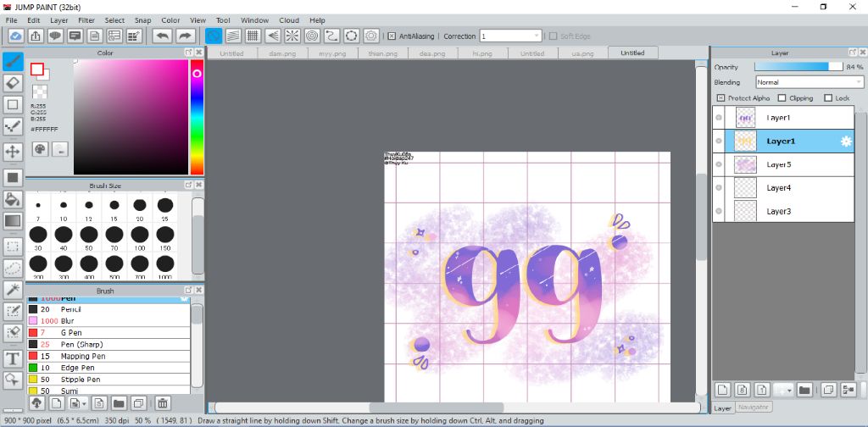Toggle visibility of Layer4
Screen dimensions: 868x427
[x=719, y=187]
